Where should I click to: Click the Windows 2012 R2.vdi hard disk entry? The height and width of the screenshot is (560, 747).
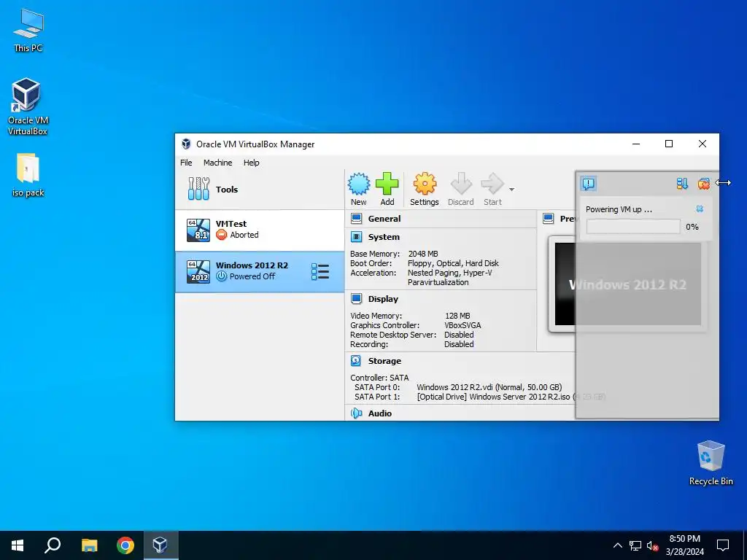[x=489, y=387]
